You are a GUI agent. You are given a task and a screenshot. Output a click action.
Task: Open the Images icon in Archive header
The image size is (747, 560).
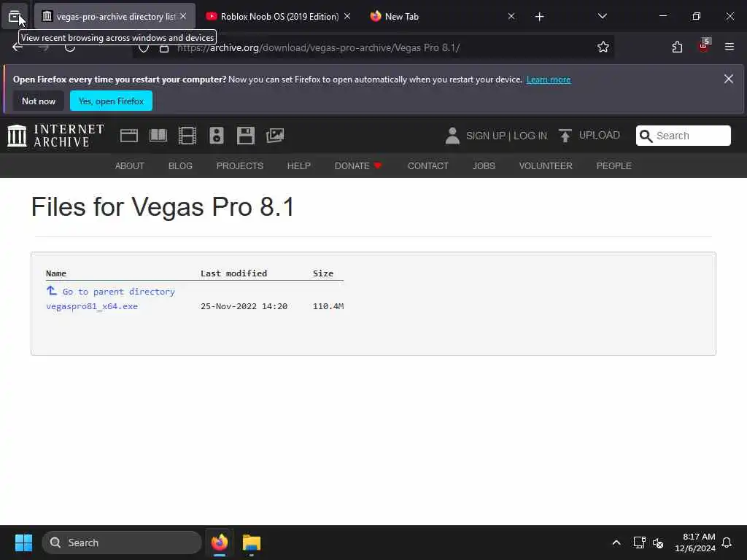coord(275,136)
